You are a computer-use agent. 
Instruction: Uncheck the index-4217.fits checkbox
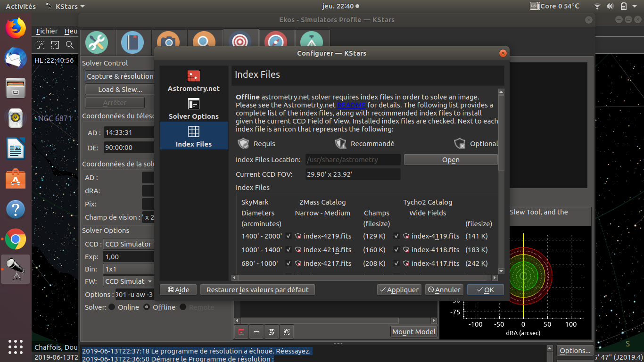pos(289,263)
